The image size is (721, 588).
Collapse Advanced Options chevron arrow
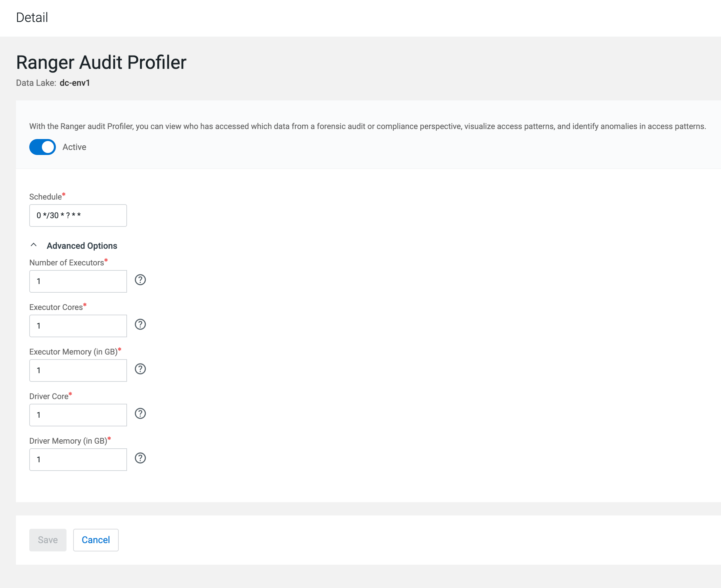point(34,245)
